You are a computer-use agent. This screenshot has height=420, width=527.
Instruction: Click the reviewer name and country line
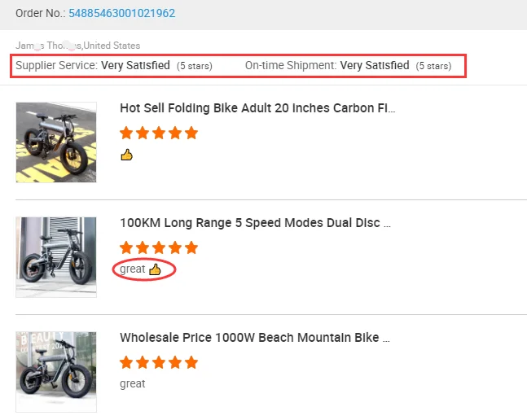[x=77, y=46]
